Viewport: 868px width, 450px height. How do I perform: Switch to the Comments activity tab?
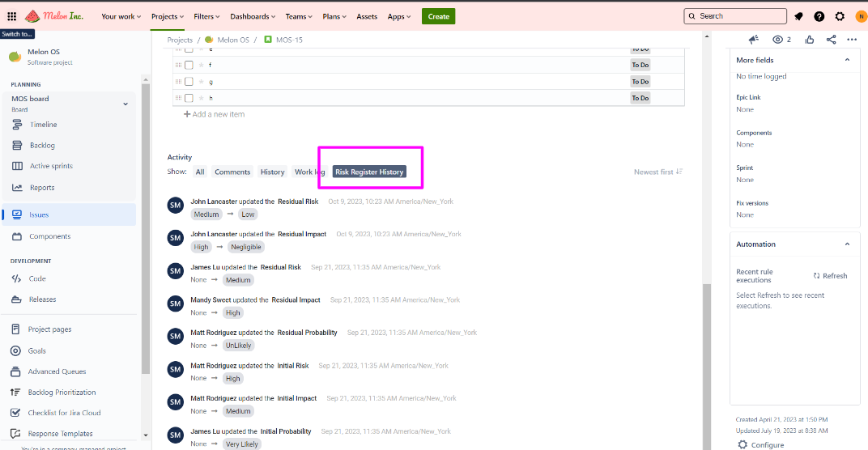(x=232, y=172)
